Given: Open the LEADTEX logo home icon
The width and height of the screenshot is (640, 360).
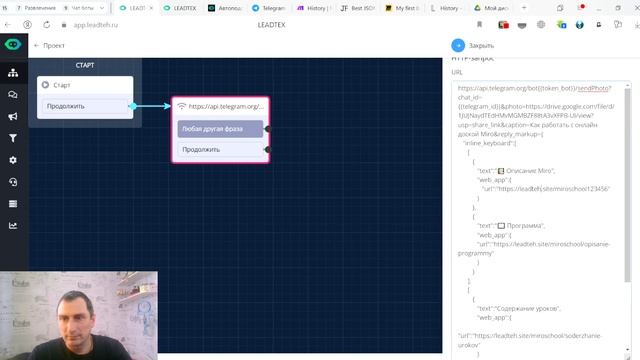Looking at the screenshot, I should [13, 44].
